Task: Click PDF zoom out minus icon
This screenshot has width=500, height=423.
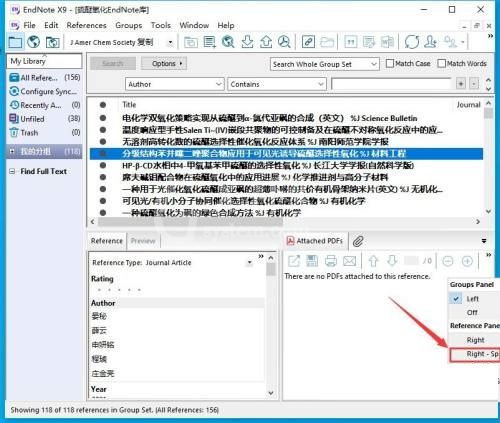Action: pyautogui.click(x=448, y=261)
